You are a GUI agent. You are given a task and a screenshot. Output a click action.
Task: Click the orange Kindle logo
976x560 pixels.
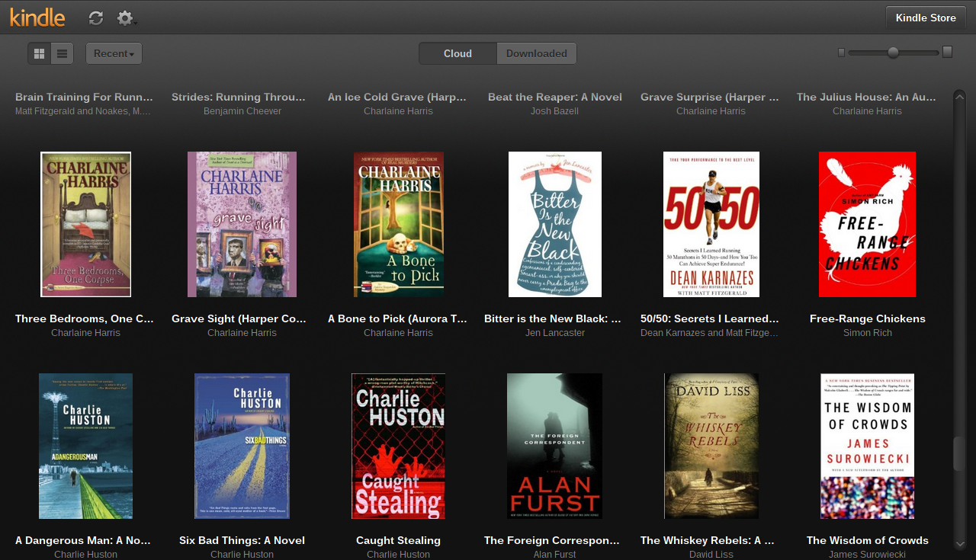point(37,17)
